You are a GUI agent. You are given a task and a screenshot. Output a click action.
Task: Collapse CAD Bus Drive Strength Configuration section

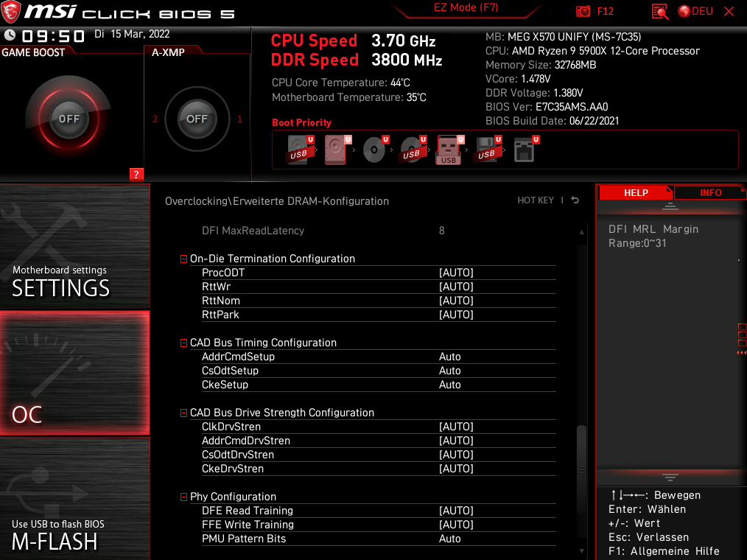coord(183,413)
